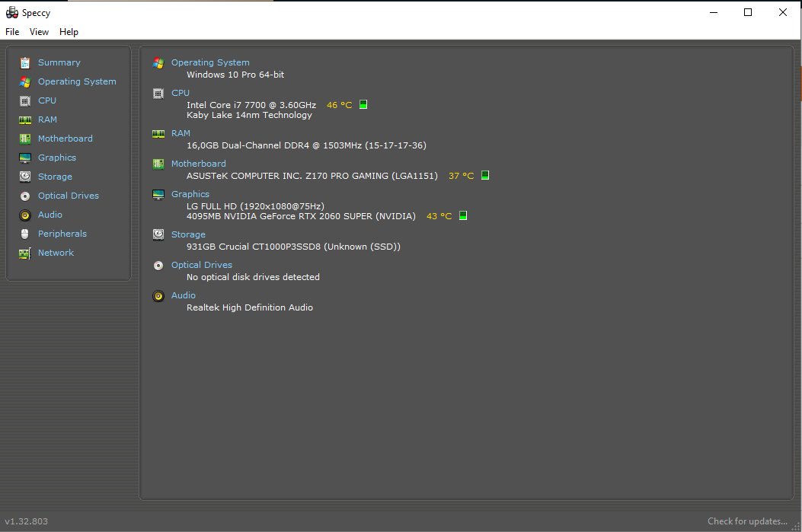Open the Optical Drives heading link in summary
The height and width of the screenshot is (532, 802).
coord(202,265)
